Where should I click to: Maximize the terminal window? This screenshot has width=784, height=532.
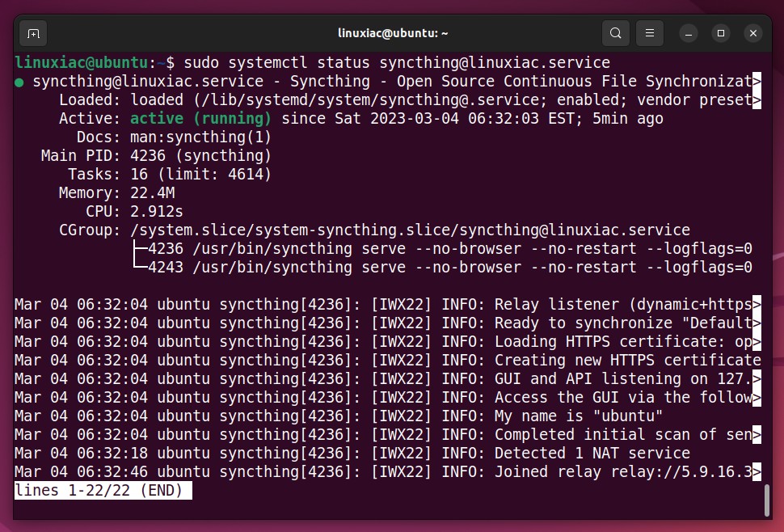point(720,33)
